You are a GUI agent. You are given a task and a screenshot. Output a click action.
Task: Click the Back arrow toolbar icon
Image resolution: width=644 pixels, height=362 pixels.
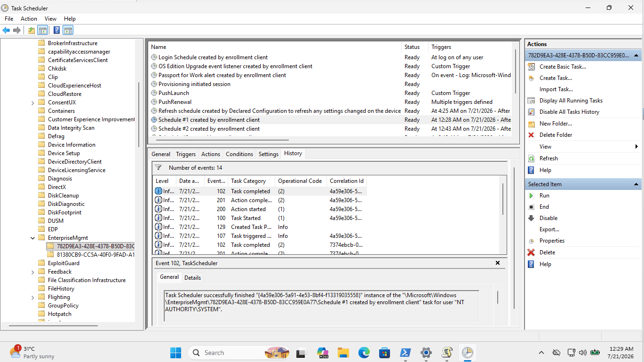click(6, 31)
